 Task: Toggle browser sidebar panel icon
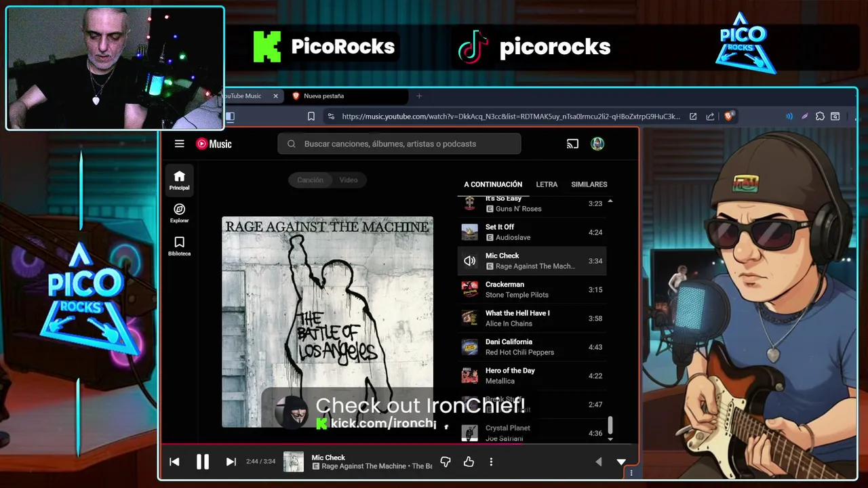click(x=230, y=117)
